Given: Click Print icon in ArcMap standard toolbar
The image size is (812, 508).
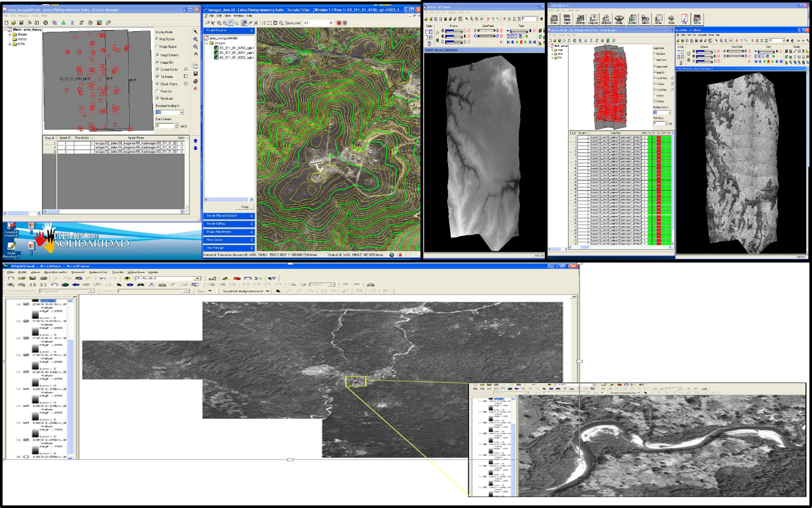Looking at the screenshot, I should point(44,279).
